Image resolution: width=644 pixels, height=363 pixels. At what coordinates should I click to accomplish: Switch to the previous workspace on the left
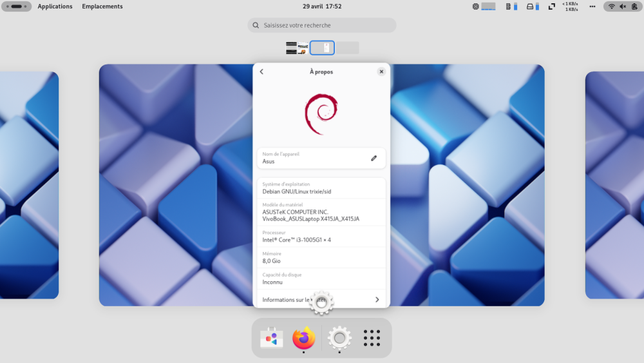click(29, 185)
